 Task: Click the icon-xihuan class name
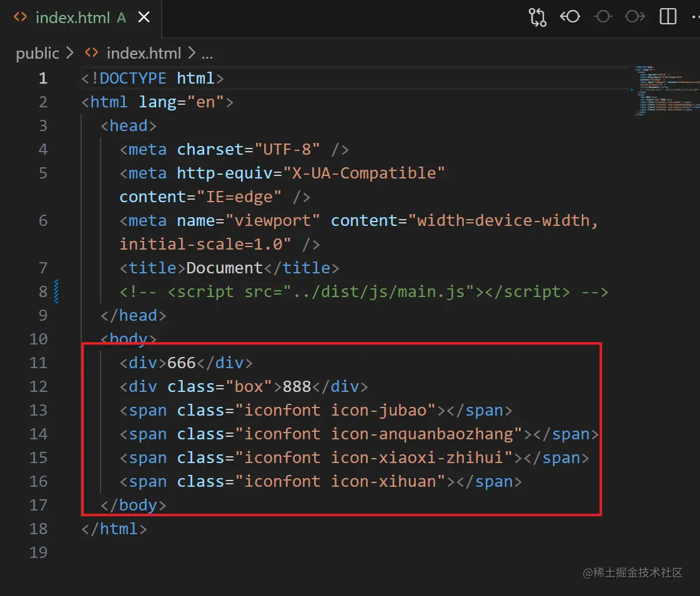pyautogui.click(x=383, y=481)
